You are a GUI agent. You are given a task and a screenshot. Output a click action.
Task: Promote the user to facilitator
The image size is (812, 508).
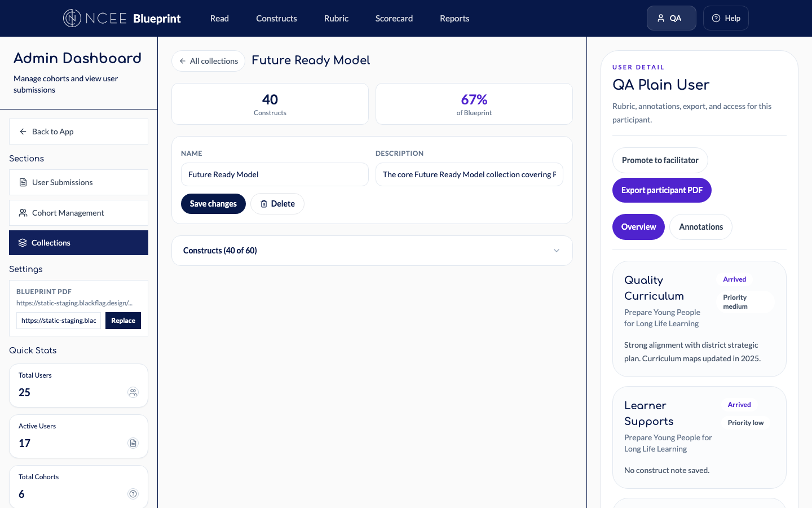pos(660,160)
